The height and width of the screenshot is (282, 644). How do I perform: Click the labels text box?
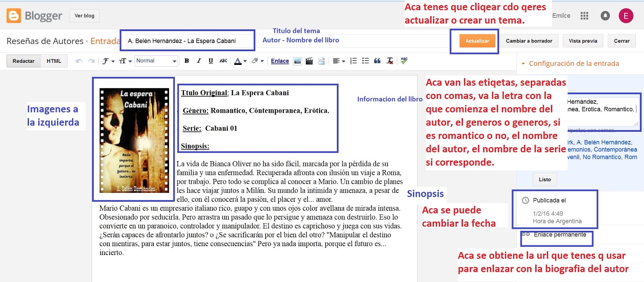coord(603,112)
